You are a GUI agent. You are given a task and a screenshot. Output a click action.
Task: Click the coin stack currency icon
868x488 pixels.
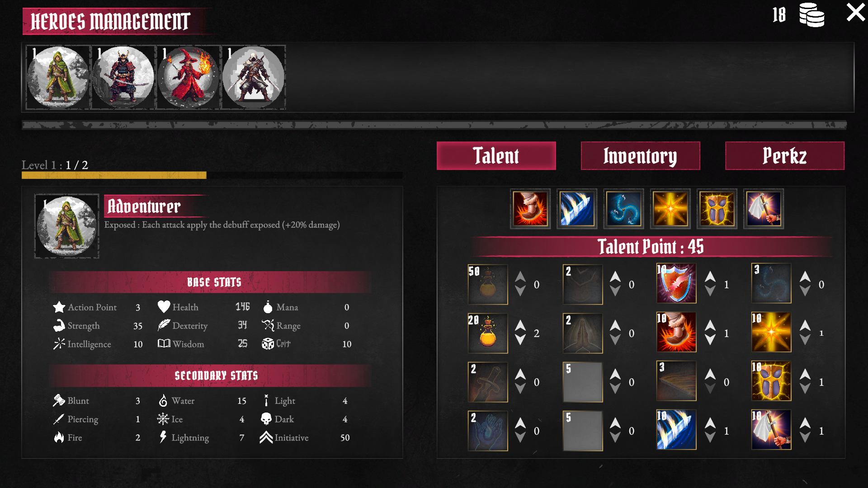pyautogui.click(x=812, y=15)
